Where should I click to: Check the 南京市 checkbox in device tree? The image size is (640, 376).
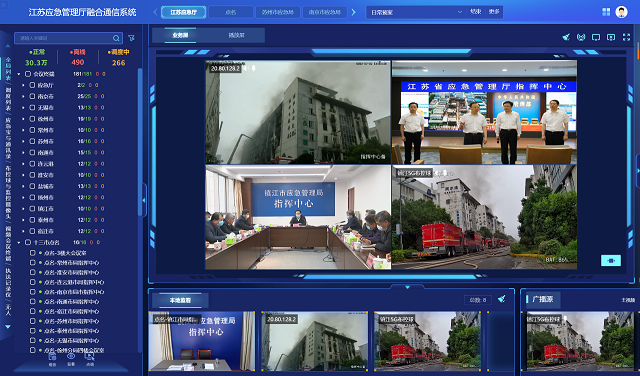pos(32,96)
